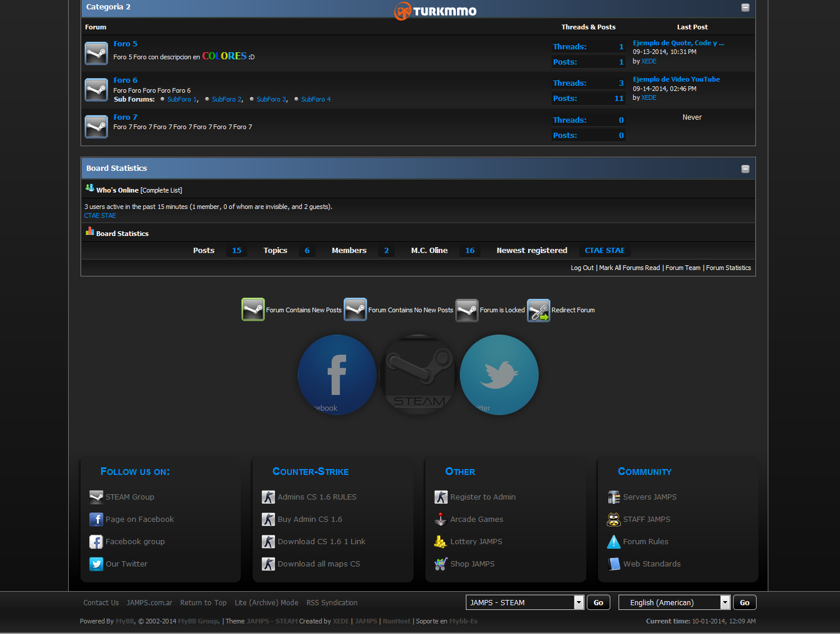Click the Forum Contains No New Posts legend icon
Screen dimensions: 840x634
click(355, 309)
